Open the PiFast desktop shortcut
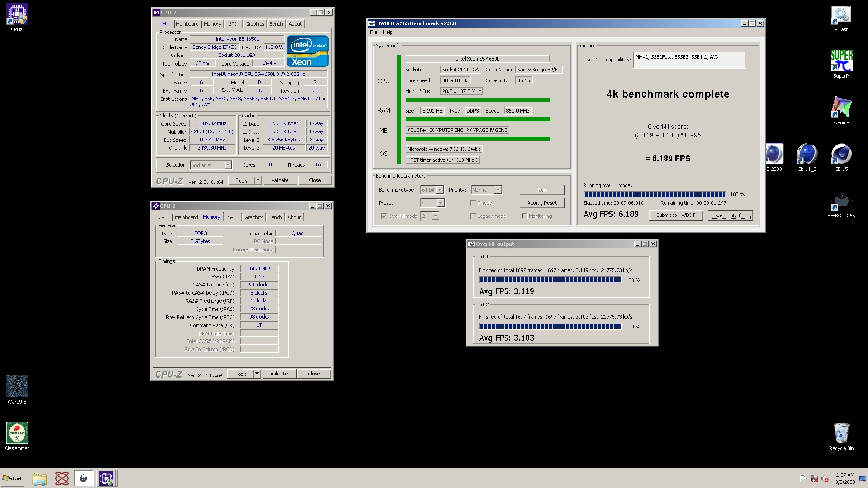The height and width of the screenshot is (488, 868). [841, 18]
